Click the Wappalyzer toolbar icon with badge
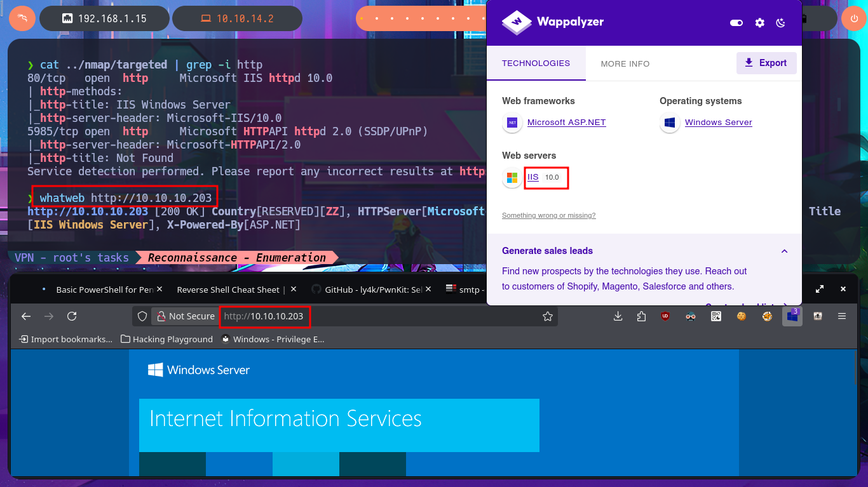This screenshot has height=487, width=868. (x=792, y=316)
